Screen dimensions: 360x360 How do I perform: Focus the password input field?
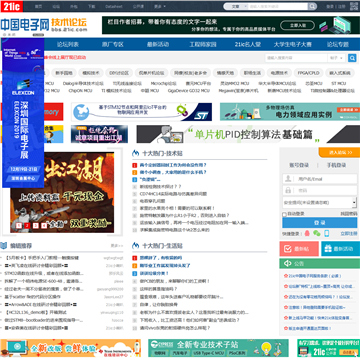point(320,190)
